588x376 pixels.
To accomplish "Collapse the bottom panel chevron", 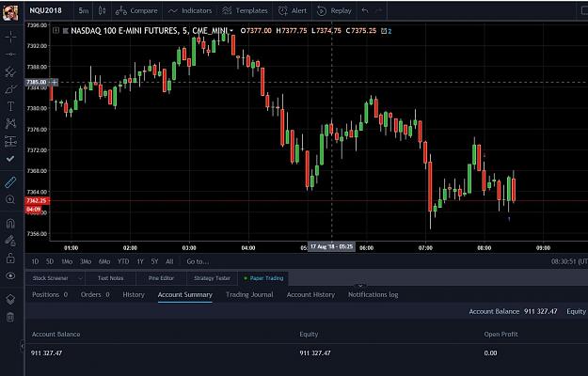I will click(360, 286).
